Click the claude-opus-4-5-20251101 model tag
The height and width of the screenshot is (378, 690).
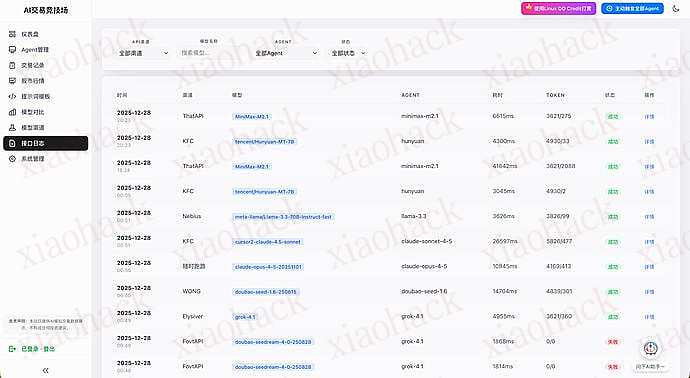coord(268,267)
